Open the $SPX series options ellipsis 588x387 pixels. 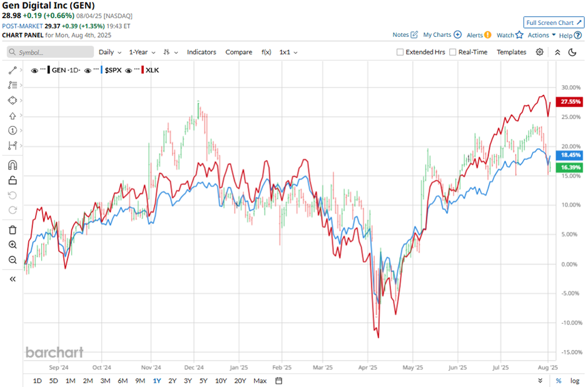[96, 69]
